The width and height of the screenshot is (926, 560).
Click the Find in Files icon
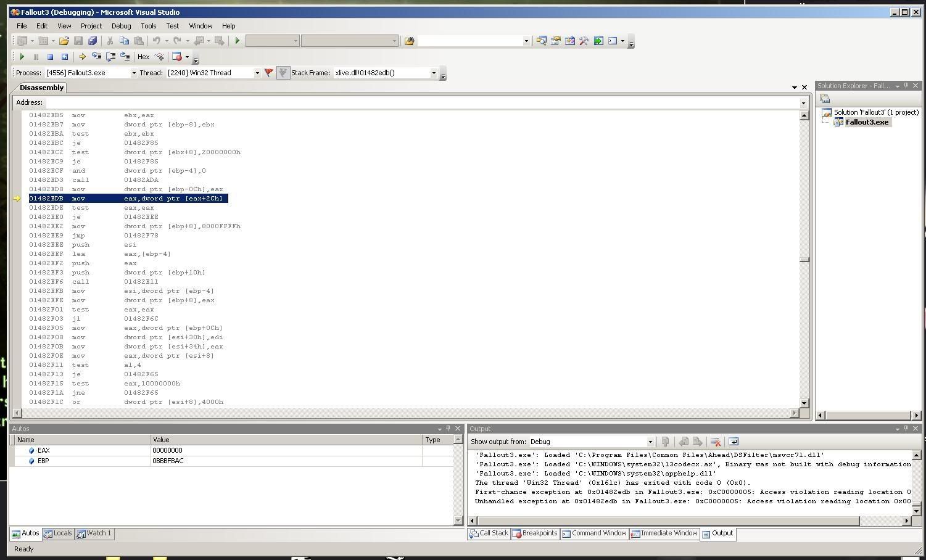tap(409, 41)
